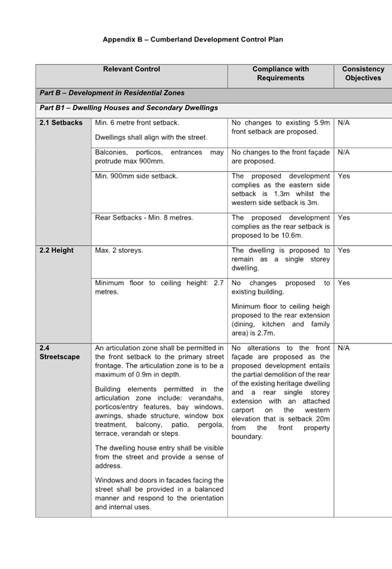Select the '2.1 Setbacks' section label

(61, 123)
